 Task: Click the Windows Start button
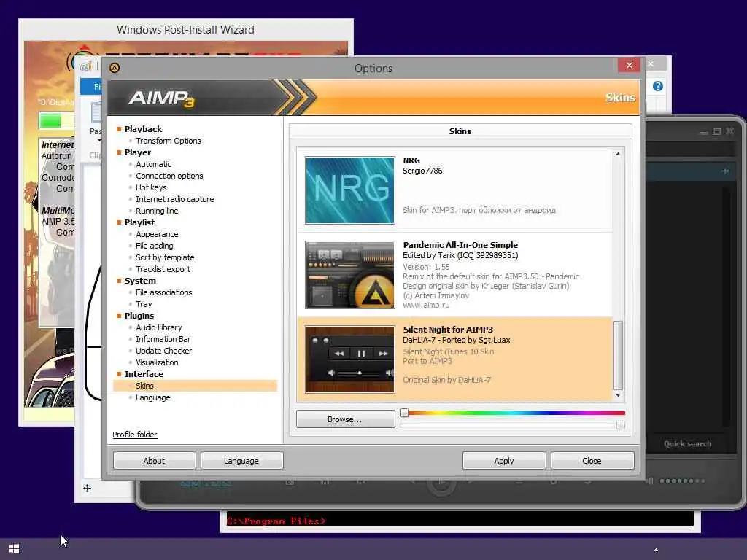point(15,549)
